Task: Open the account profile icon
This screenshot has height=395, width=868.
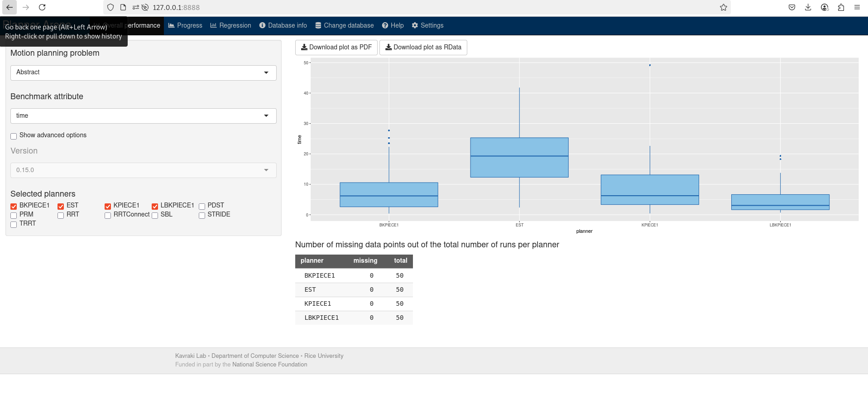Action: [825, 7]
